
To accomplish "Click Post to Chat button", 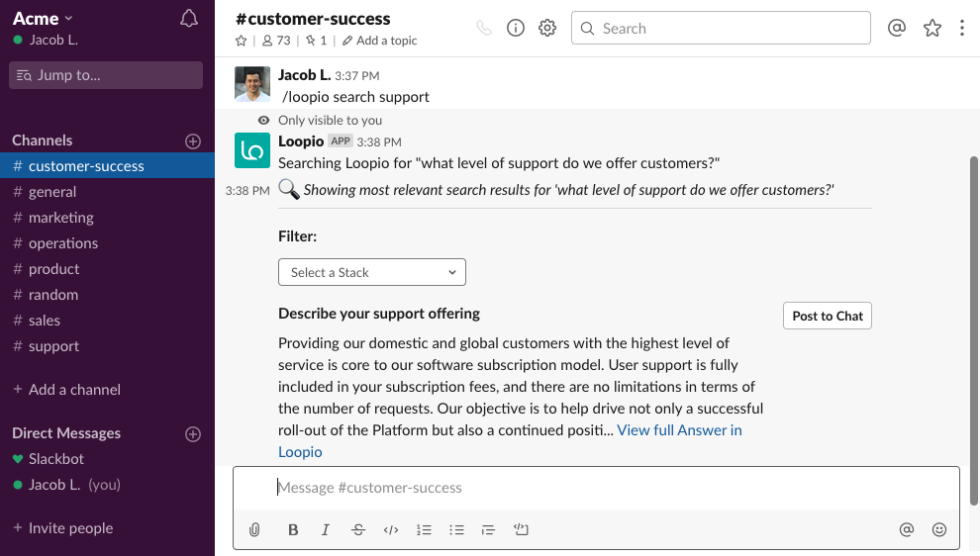I will pos(827,317).
